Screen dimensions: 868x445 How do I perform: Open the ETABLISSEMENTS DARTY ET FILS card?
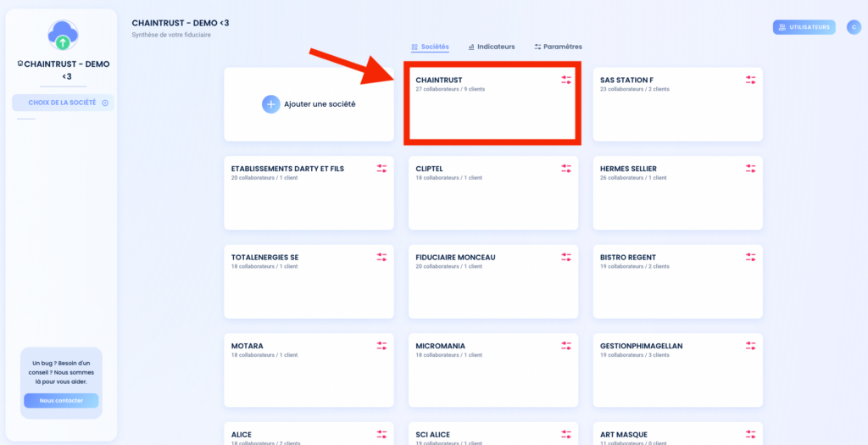309,192
